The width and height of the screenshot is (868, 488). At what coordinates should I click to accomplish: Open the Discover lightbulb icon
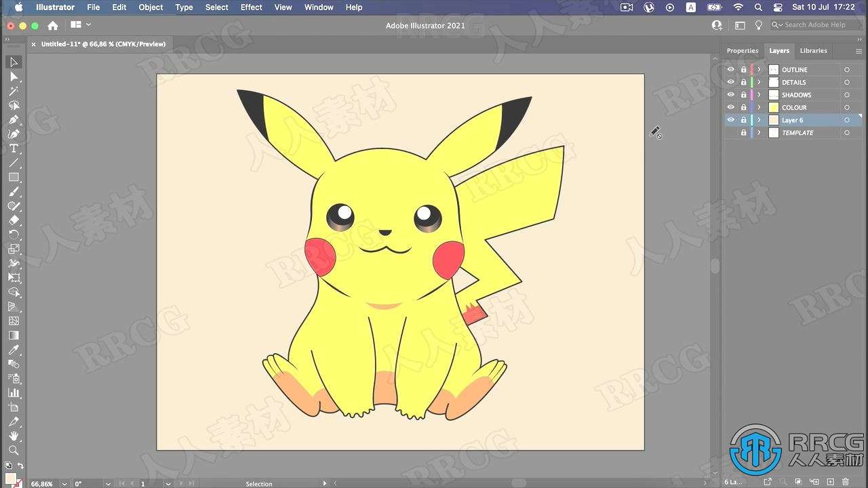tap(758, 25)
